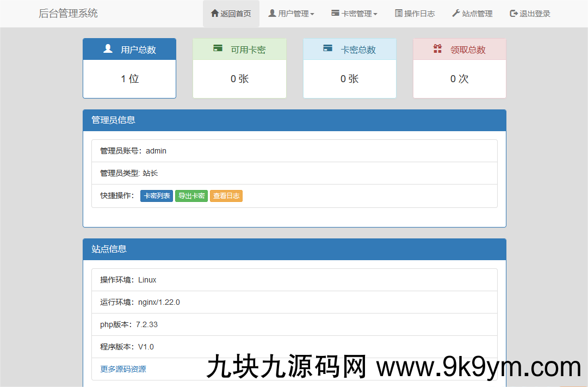The image size is (588, 387).
Task: Click the wrench icon beside 站点管理
Action: point(456,13)
